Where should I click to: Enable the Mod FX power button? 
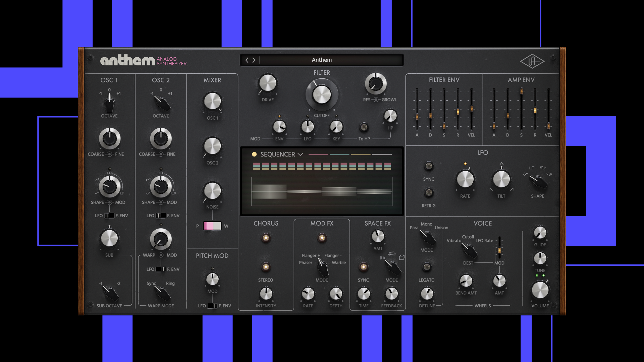[x=322, y=238]
